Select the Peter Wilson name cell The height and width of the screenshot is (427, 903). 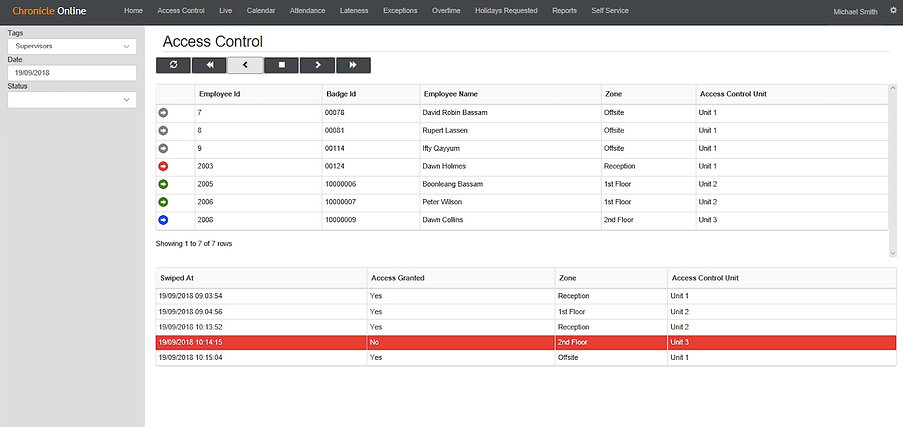click(511, 202)
